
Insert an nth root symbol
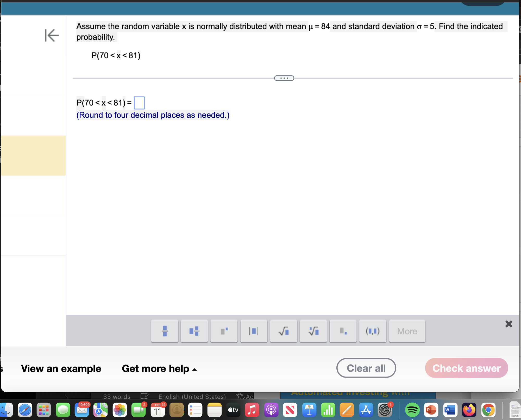tap(313, 331)
